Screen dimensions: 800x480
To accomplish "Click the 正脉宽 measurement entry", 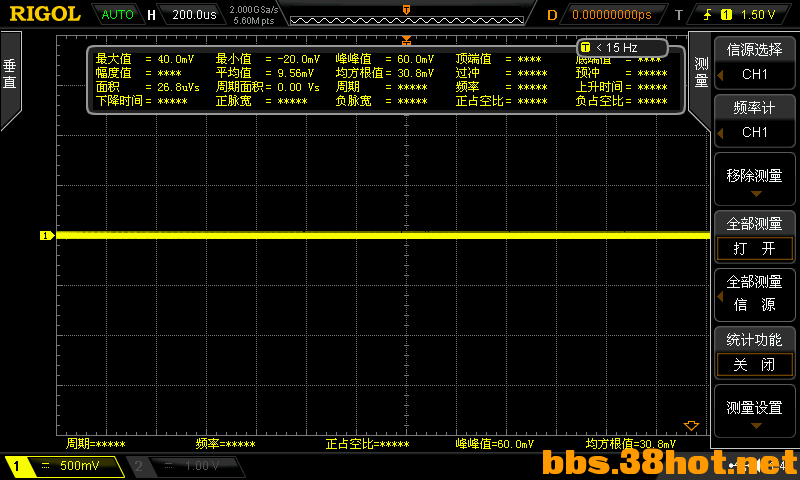I will coord(262,101).
